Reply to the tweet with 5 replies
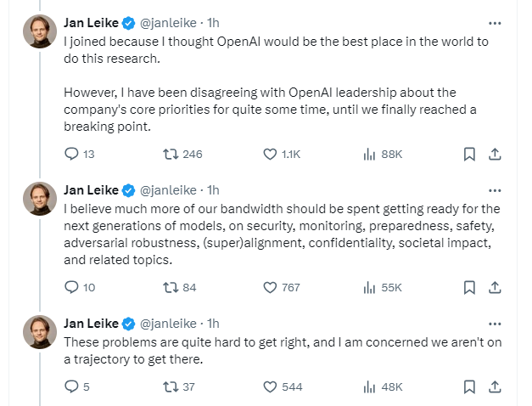532x406 pixels. pos(72,386)
